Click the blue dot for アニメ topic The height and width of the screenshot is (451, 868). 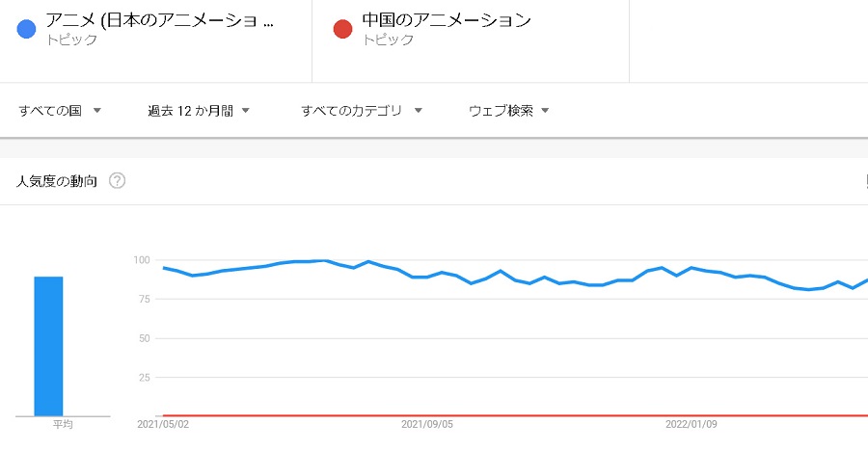click(27, 29)
